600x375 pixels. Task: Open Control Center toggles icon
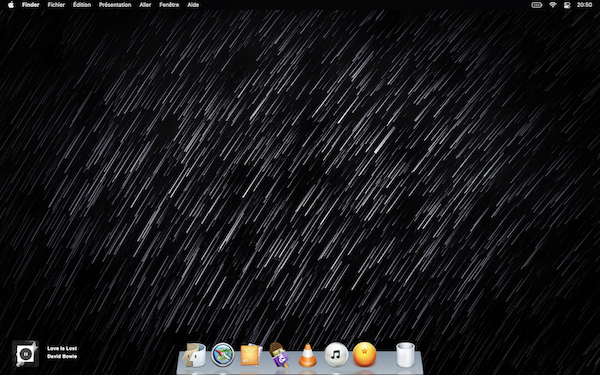567,5
